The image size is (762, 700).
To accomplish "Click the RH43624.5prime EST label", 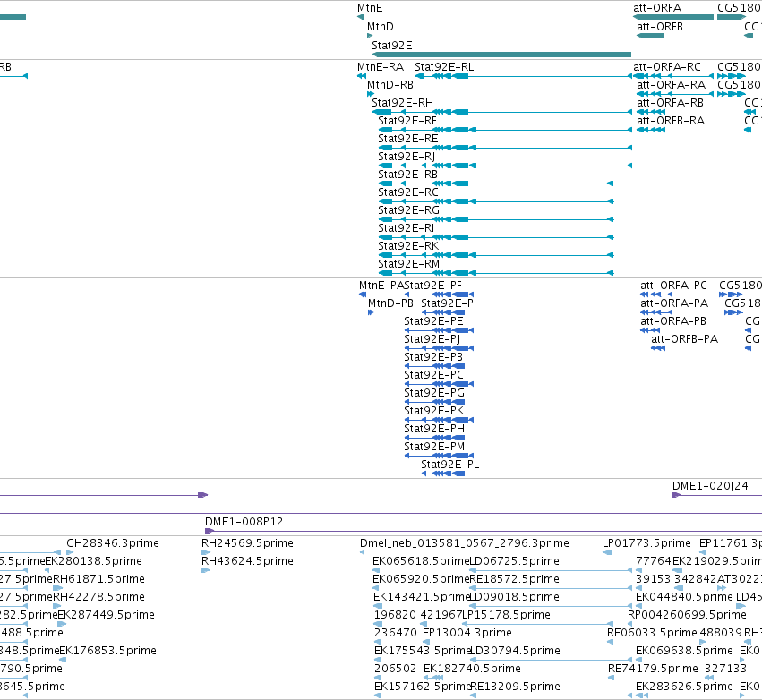I will 247,561.
